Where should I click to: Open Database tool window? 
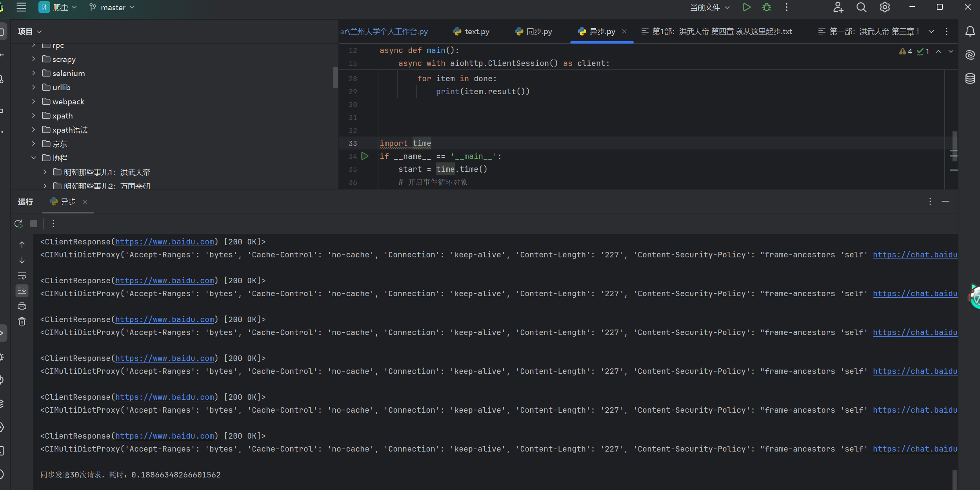[970, 78]
